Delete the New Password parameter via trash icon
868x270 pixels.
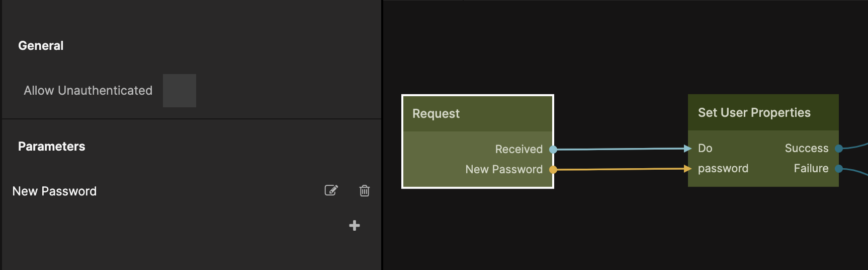(x=365, y=190)
